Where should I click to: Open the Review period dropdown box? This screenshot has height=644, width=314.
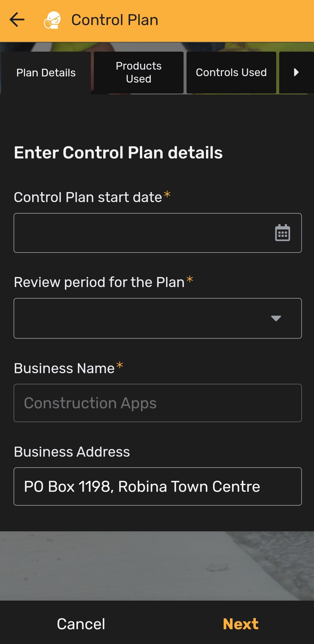(142, 318)
